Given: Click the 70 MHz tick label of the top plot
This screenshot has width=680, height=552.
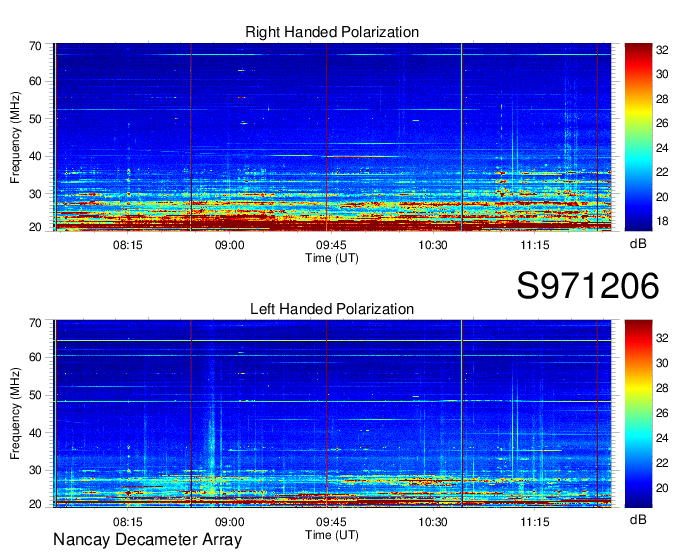Looking at the screenshot, I should point(35,46).
